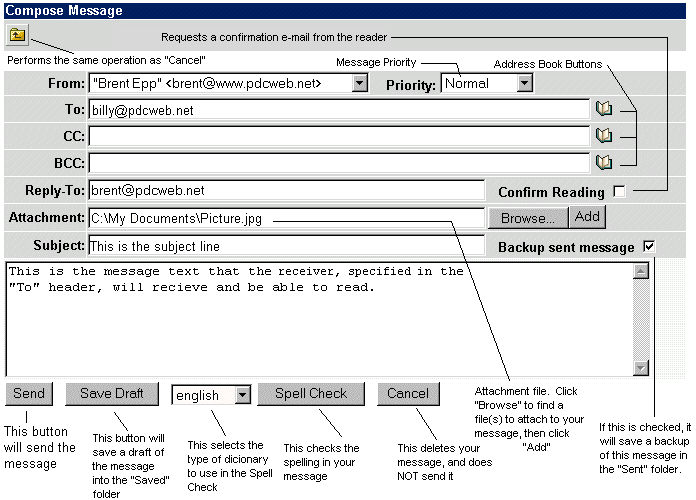This screenshot has height=500, width=696.
Task: Open address book for the To field
Action: point(604,108)
